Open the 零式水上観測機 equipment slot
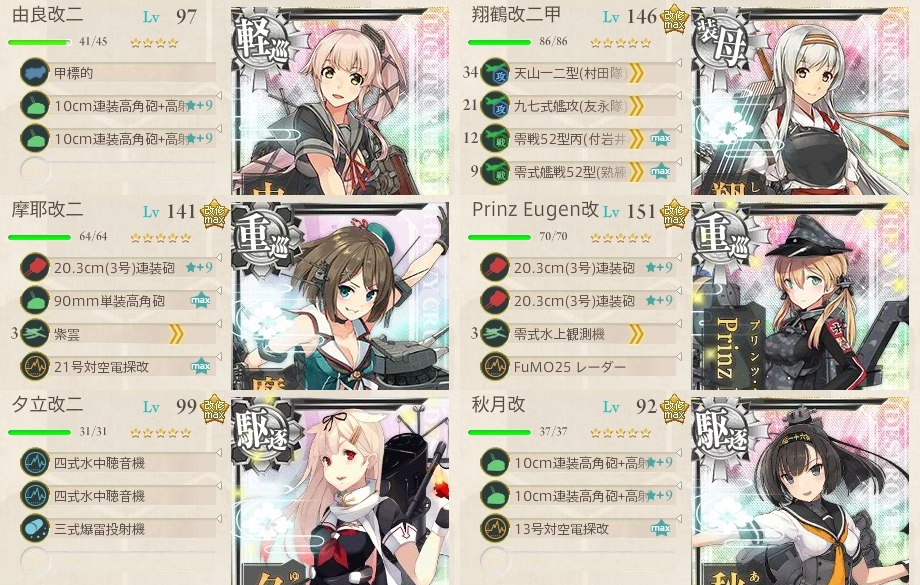 (x=577, y=334)
